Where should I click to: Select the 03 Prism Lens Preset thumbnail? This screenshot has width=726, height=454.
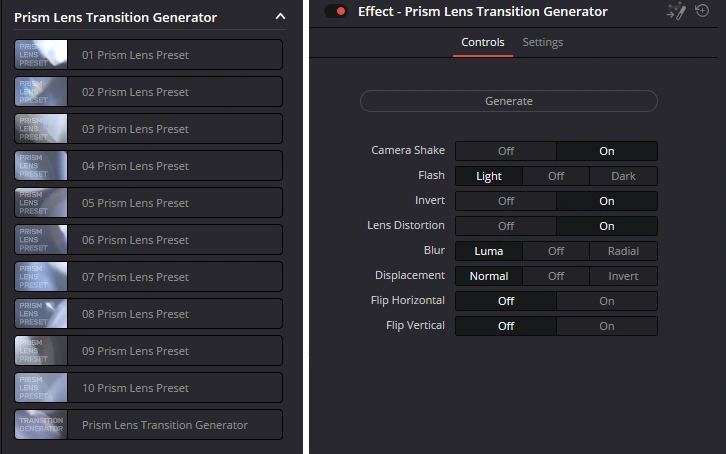pyautogui.click(x=41, y=129)
